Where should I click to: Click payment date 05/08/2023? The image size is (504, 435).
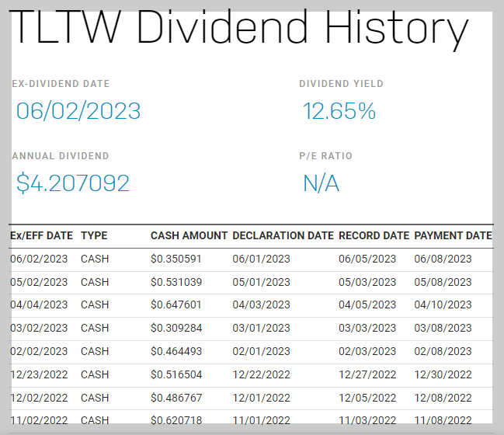point(443,282)
